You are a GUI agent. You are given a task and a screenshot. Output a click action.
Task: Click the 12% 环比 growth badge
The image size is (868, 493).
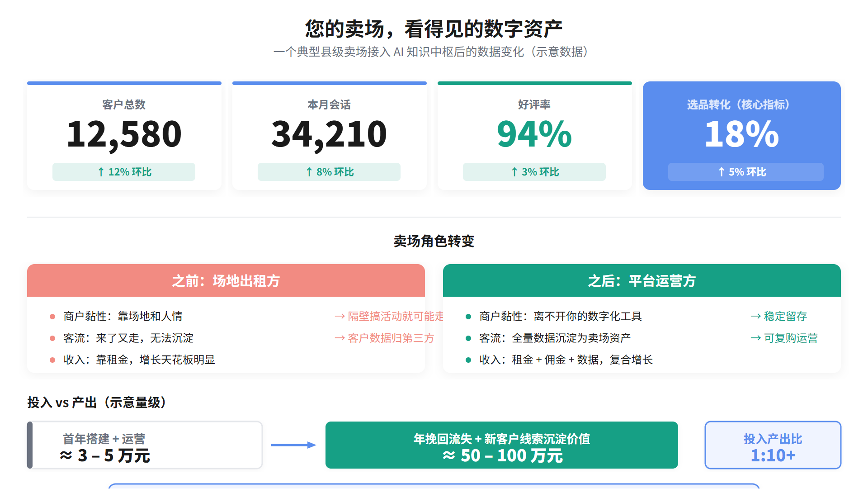[124, 172]
